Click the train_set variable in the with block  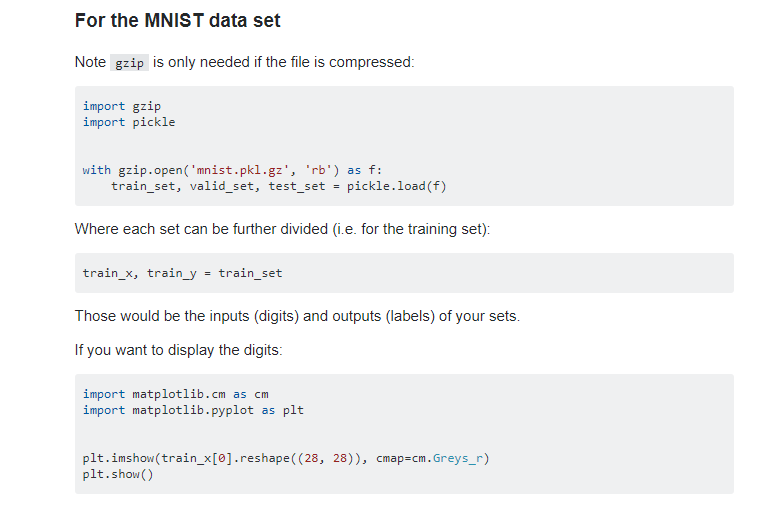click(143, 186)
